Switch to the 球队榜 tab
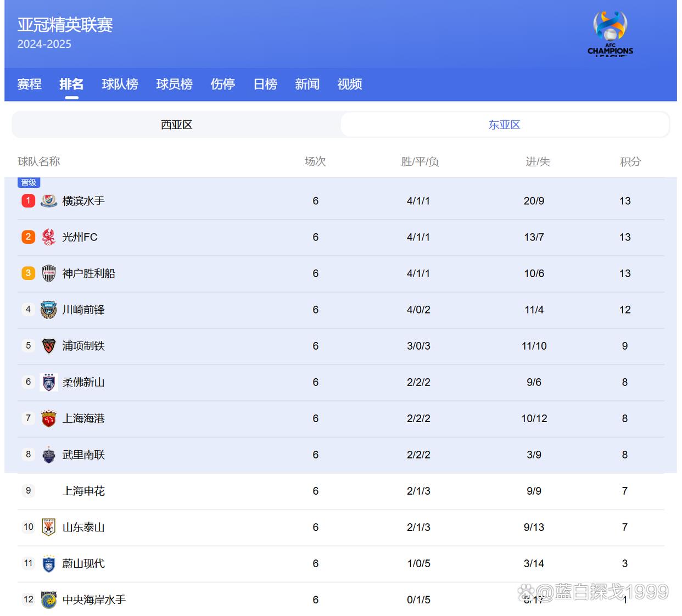Screen dimensions: 682x616 [x=120, y=84]
